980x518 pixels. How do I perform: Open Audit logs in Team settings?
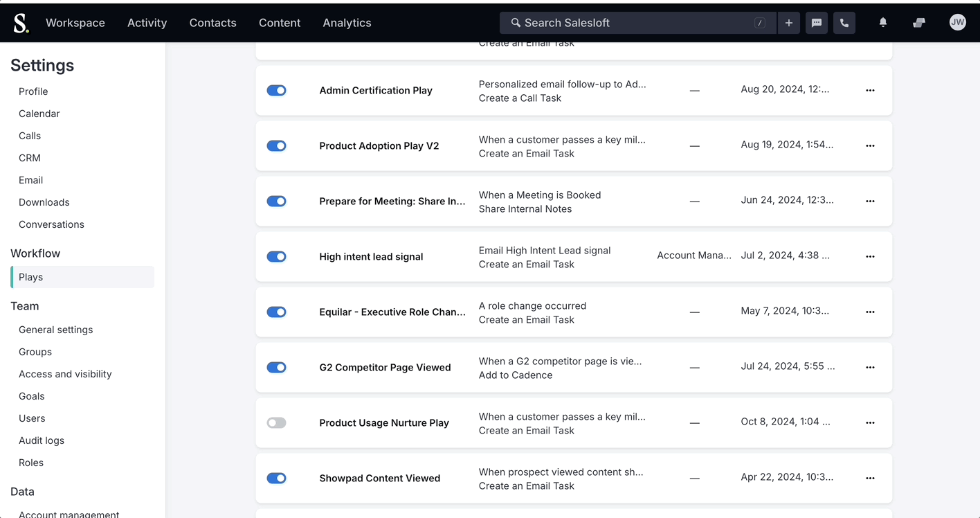(x=42, y=440)
